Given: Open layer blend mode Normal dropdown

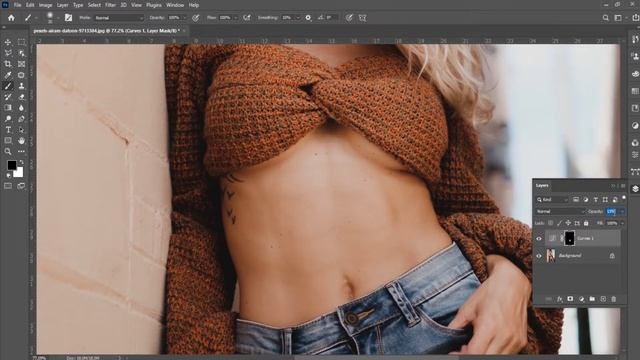Looking at the screenshot, I should click(560, 211).
